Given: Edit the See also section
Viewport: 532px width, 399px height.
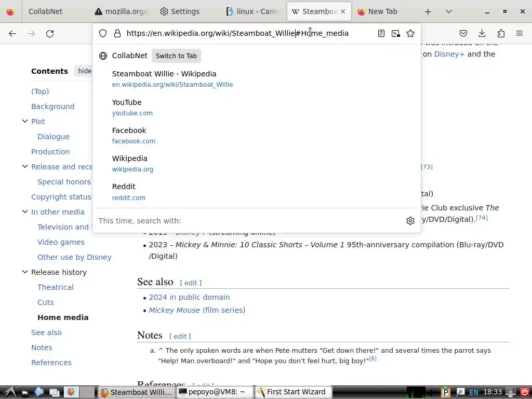Looking at the screenshot, I should pos(191,283).
